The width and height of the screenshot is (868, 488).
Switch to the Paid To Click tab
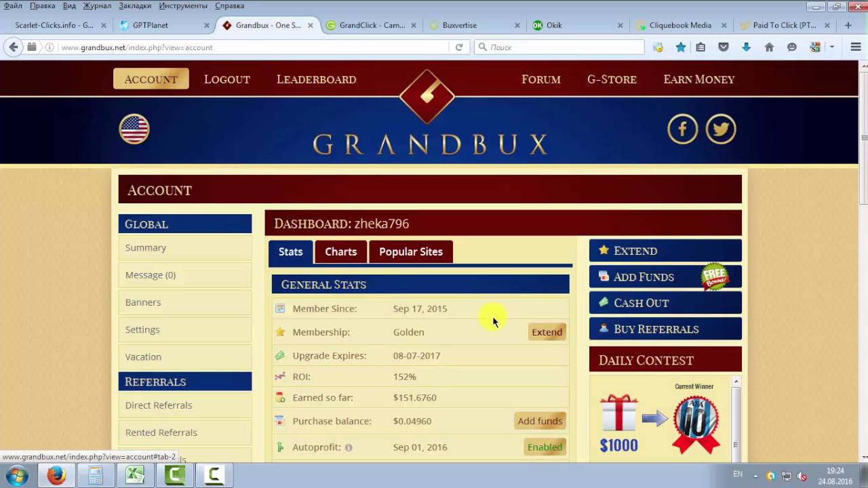coord(784,25)
